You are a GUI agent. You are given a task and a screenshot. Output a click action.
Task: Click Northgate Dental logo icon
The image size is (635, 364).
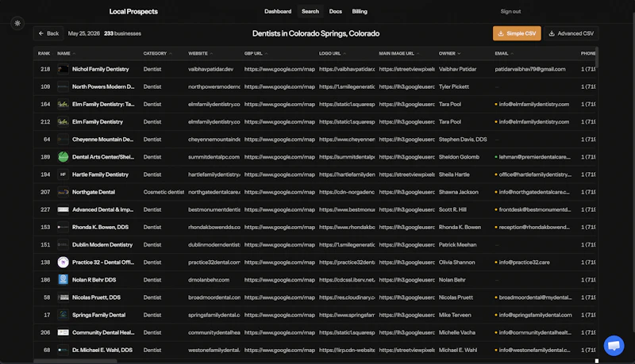pyautogui.click(x=63, y=192)
